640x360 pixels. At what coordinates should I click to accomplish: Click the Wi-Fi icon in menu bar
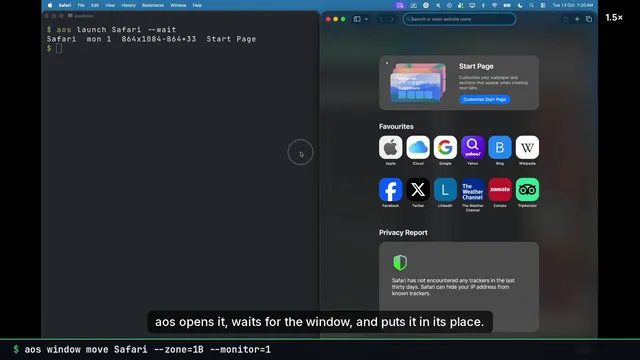point(494,5)
